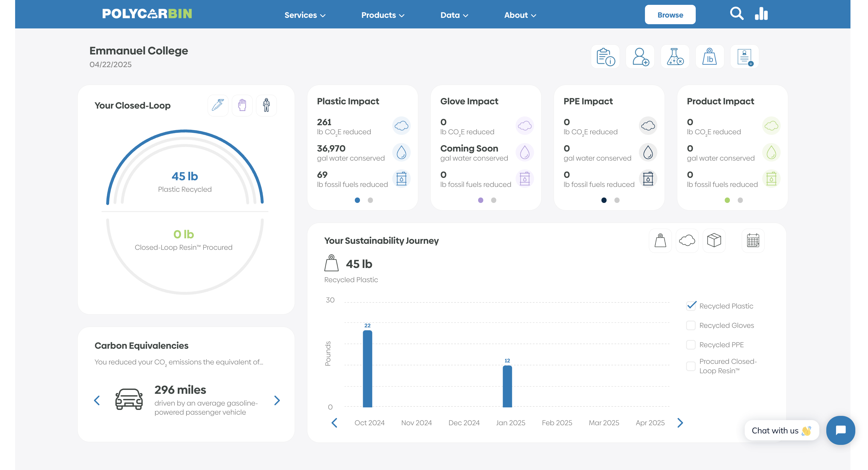Click the certificate download icon

click(x=744, y=57)
